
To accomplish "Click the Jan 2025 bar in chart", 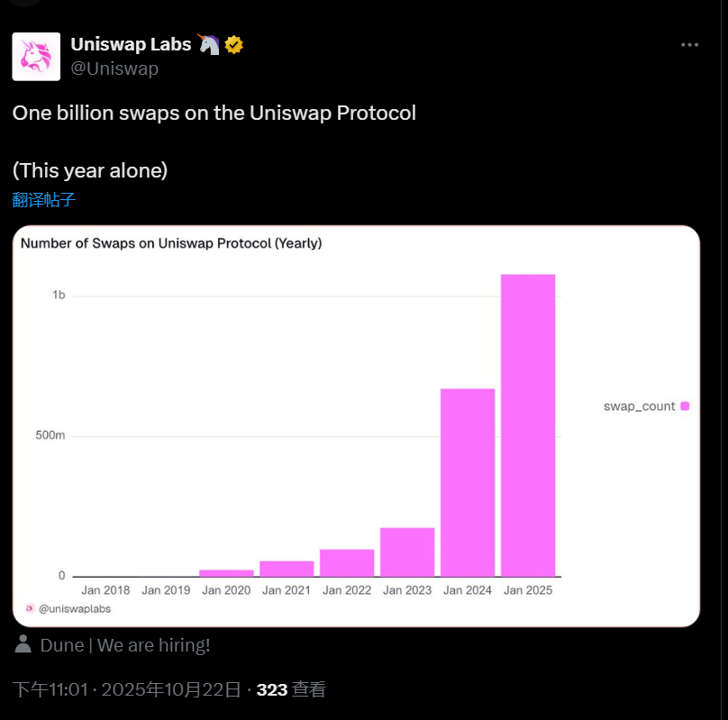I will click(528, 424).
